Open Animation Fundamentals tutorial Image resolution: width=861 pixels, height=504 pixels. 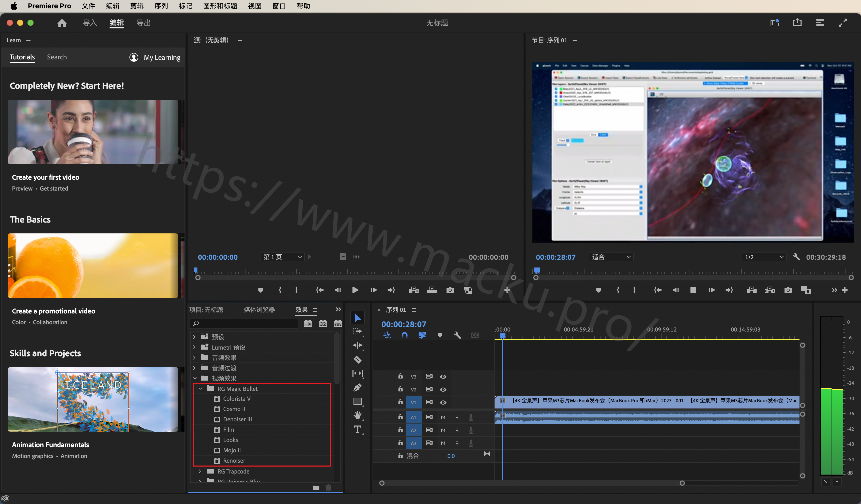93,399
